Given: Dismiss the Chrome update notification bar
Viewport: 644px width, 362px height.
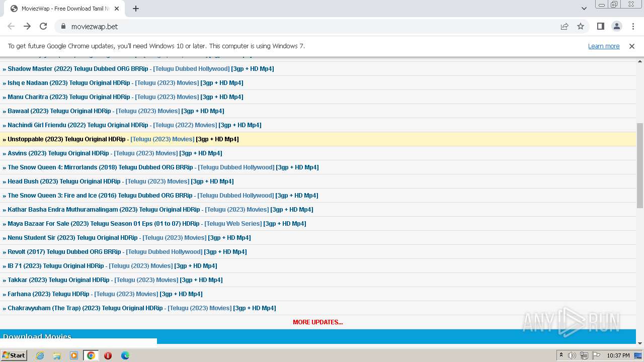Looking at the screenshot, I should tap(632, 46).
